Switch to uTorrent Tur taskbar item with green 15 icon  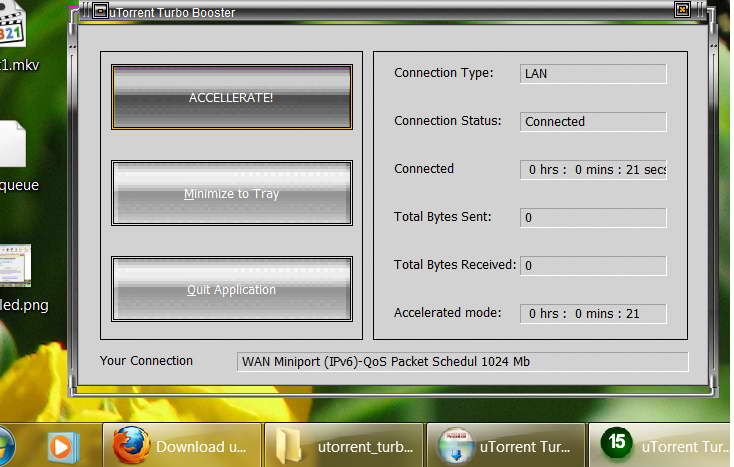click(661, 445)
